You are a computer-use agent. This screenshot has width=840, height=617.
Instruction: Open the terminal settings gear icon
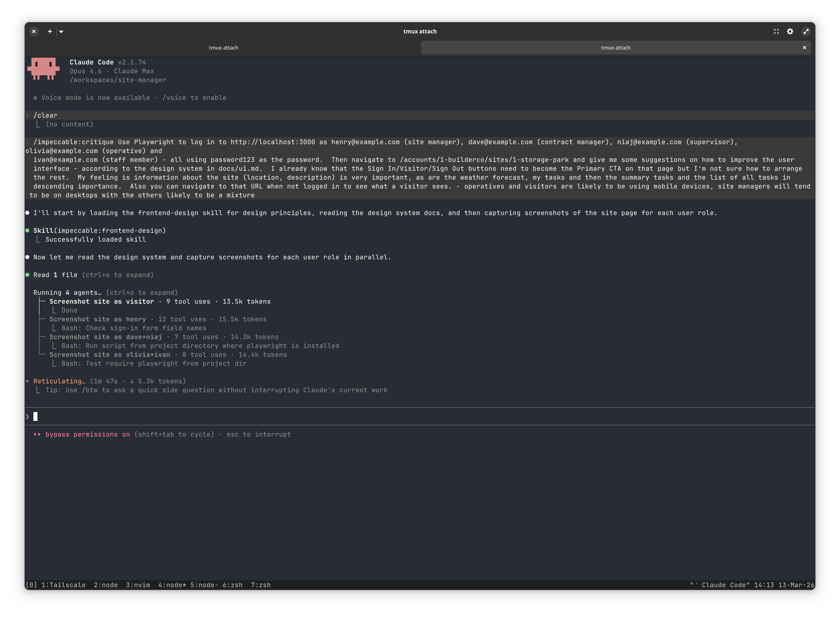click(790, 31)
